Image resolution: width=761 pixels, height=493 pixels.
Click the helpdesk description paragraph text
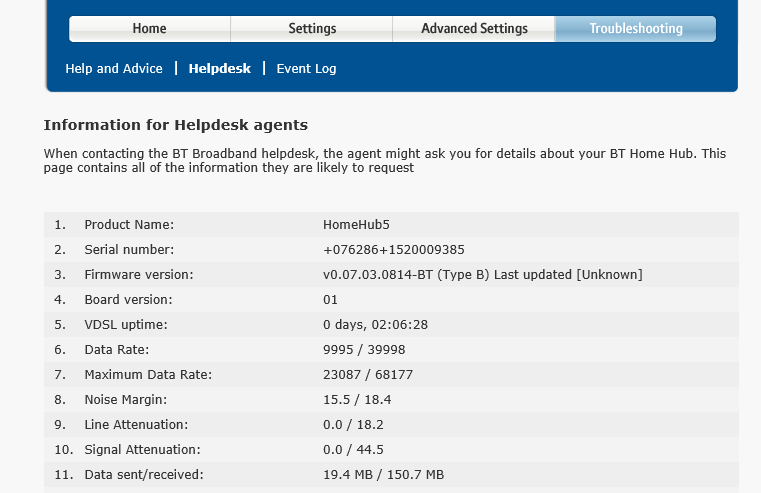(385, 161)
